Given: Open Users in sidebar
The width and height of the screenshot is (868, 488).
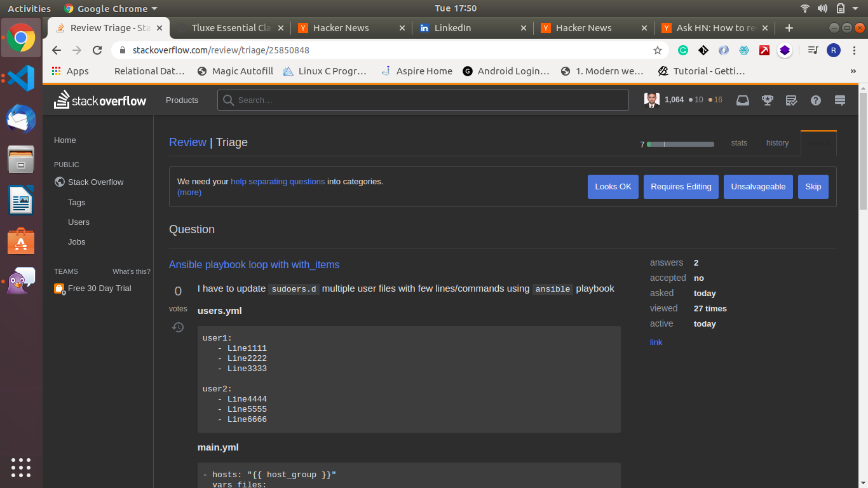Looking at the screenshot, I should (x=79, y=222).
